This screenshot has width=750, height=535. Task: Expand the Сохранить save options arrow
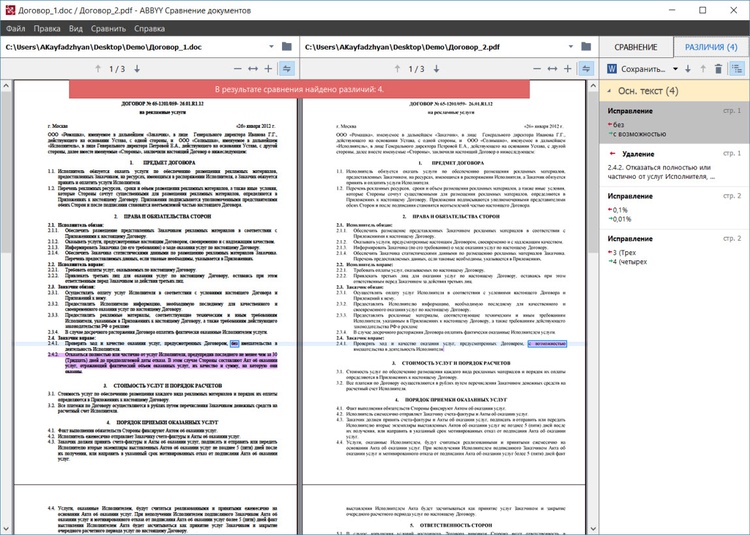point(675,69)
